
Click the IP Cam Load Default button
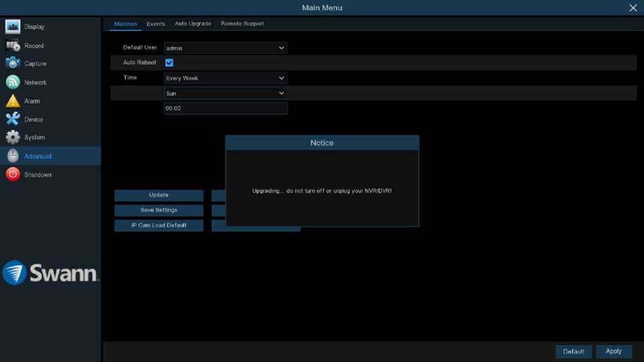(x=158, y=226)
